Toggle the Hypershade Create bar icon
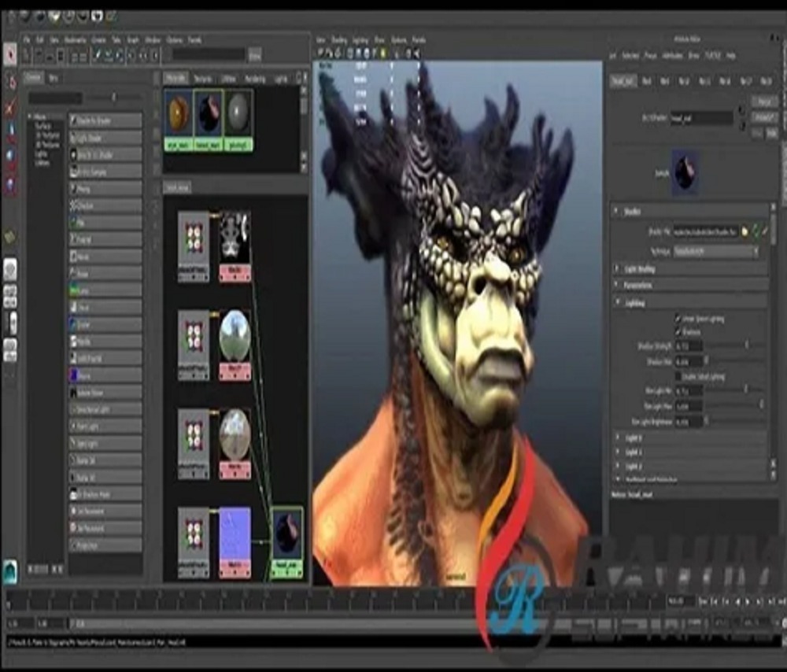Screen dimensions: 787x672 (x=27, y=55)
